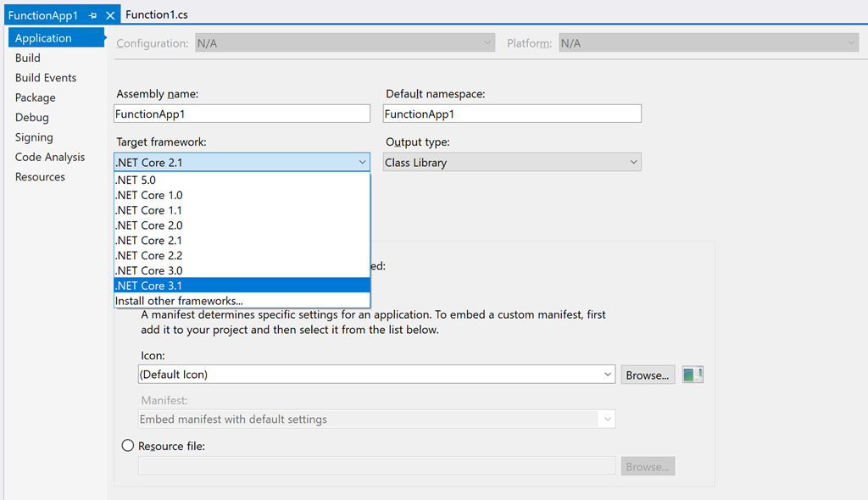The width and height of the screenshot is (868, 500).
Task: Focus the Default namespace field
Action: click(x=512, y=114)
